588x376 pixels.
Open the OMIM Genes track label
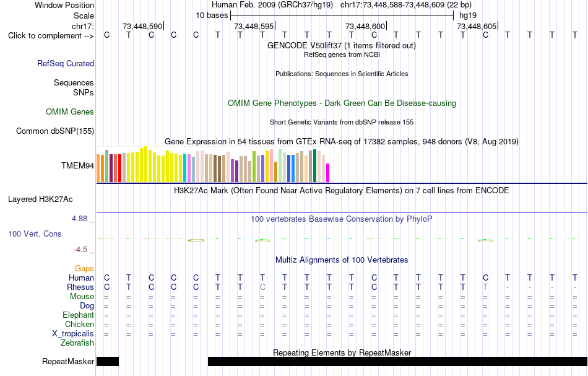[70, 112]
